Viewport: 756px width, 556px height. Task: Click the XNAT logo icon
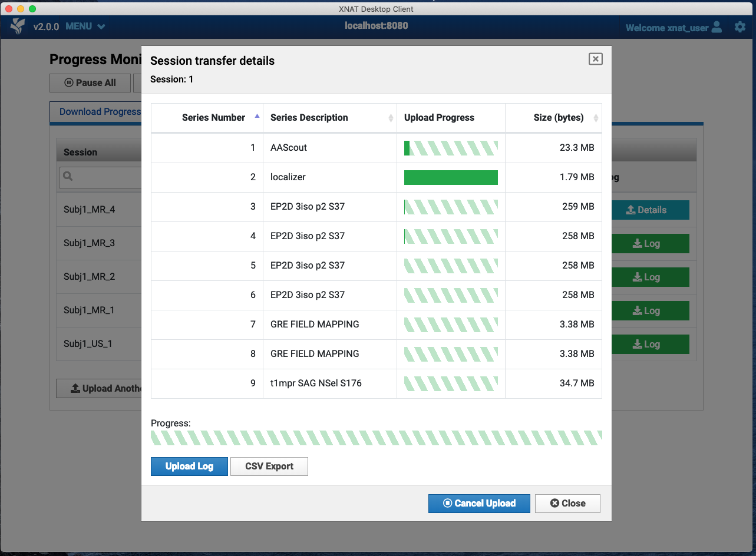pos(18,27)
